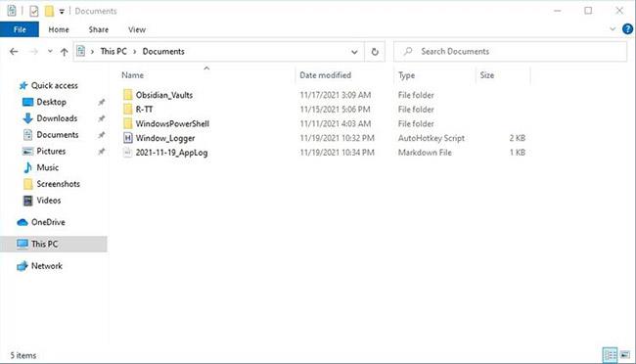Click the pin icon next to Downloads
The image size is (636, 364).
pos(102,118)
